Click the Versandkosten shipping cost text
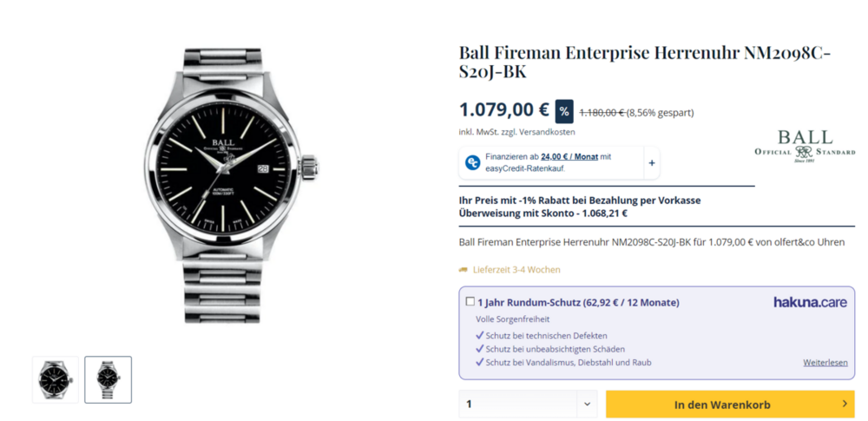 548,132
